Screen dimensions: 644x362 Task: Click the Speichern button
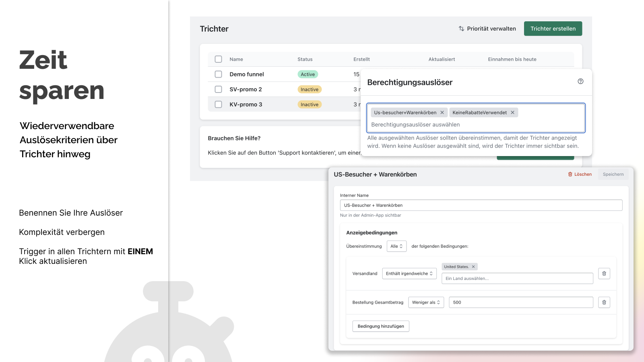tap(613, 174)
